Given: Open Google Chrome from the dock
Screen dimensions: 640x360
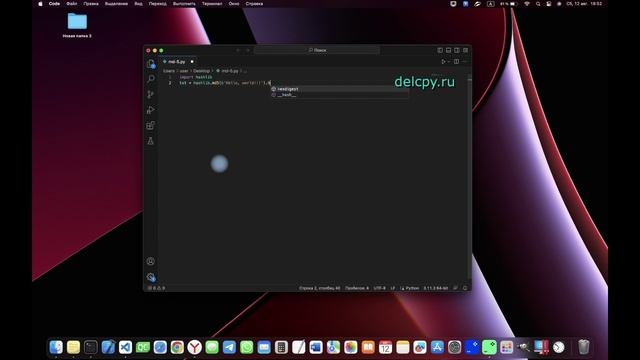Looking at the screenshot, I should pos(177,347).
